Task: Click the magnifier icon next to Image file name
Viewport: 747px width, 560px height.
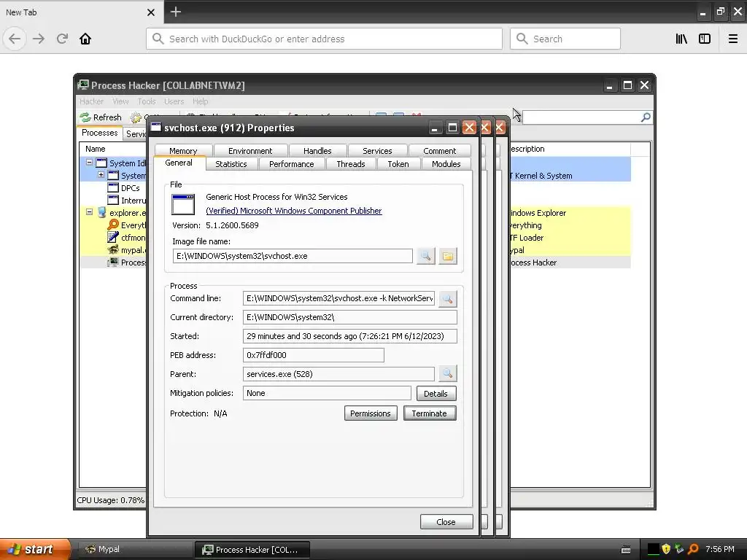Action: [x=425, y=256]
